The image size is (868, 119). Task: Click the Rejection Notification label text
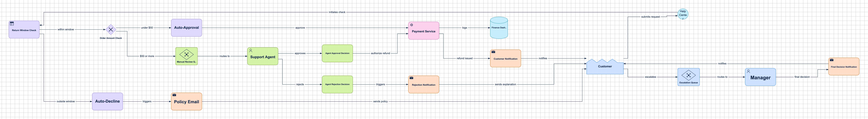424,85
